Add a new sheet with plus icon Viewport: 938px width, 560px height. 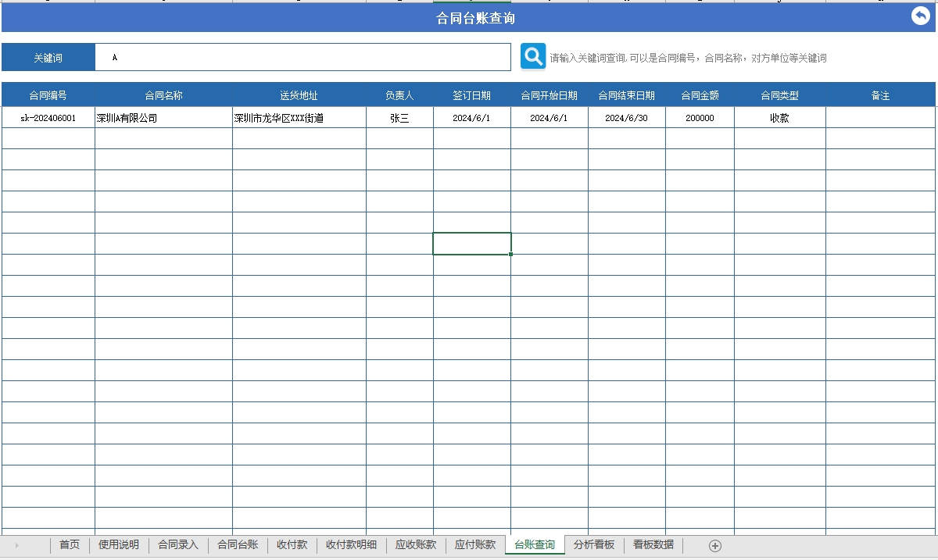coord(714,546)
